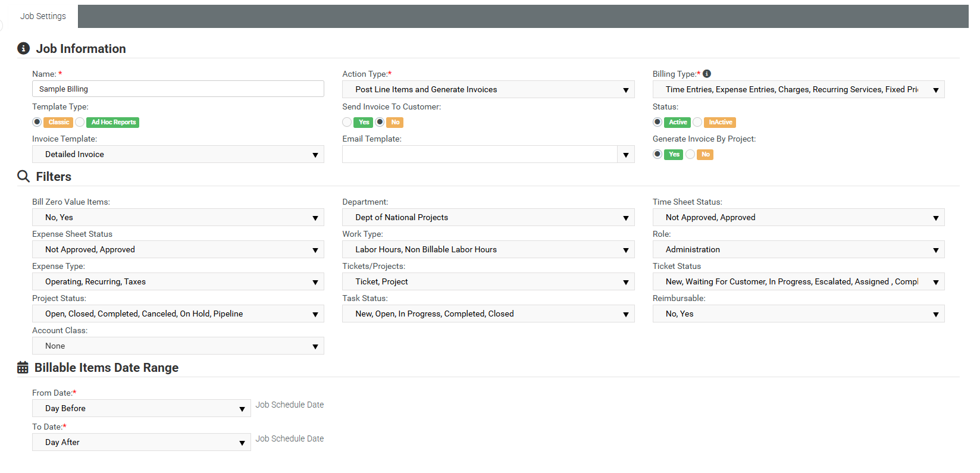Open the Job Settings tab

(43, 16)
